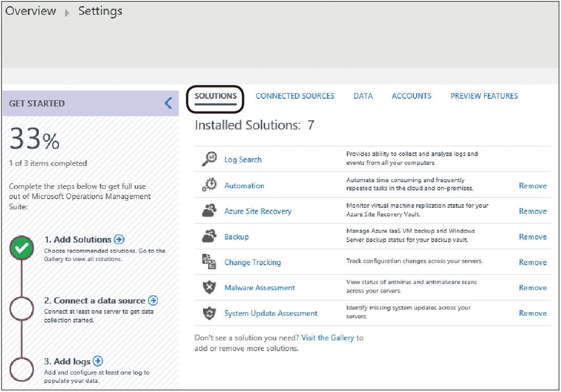
Task: Click the 'GET STARTED' panel header text
Action: click(37, 103)
